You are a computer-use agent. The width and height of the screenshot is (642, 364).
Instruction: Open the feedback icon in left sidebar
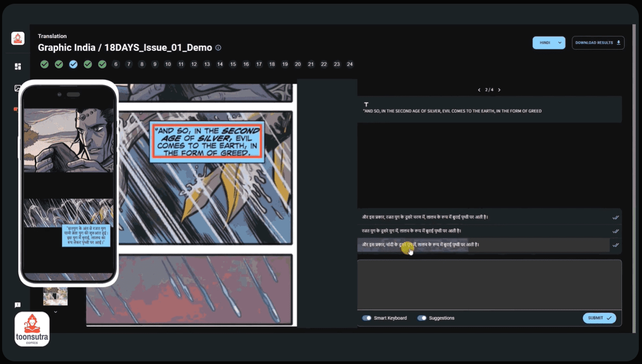click(18, 305)
